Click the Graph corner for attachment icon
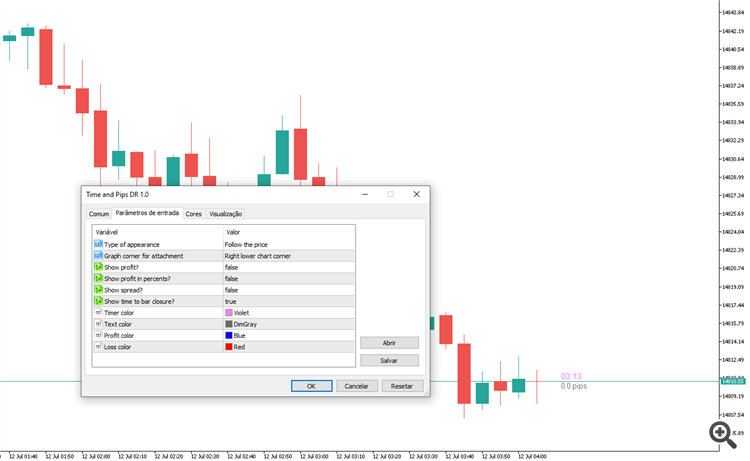750x461 pixels. [98, 255]
